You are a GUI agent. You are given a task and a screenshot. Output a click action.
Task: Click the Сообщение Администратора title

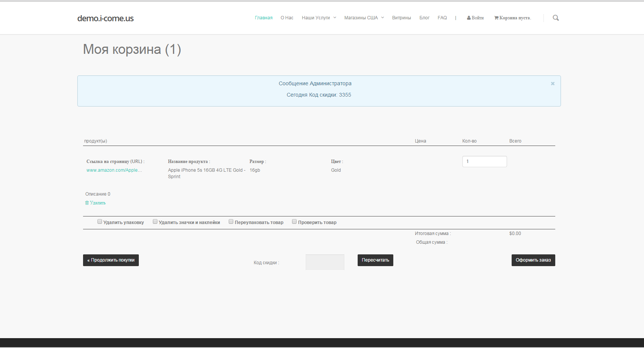pyautogui.click(x=315, y=83)
